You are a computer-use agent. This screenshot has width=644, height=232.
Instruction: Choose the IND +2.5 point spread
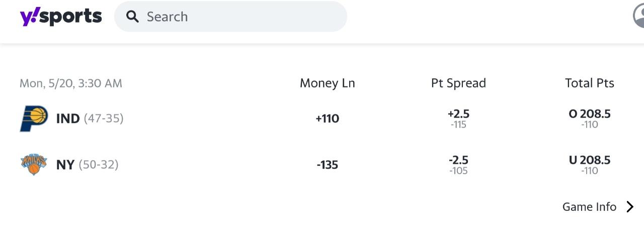[x=458, y=118]
